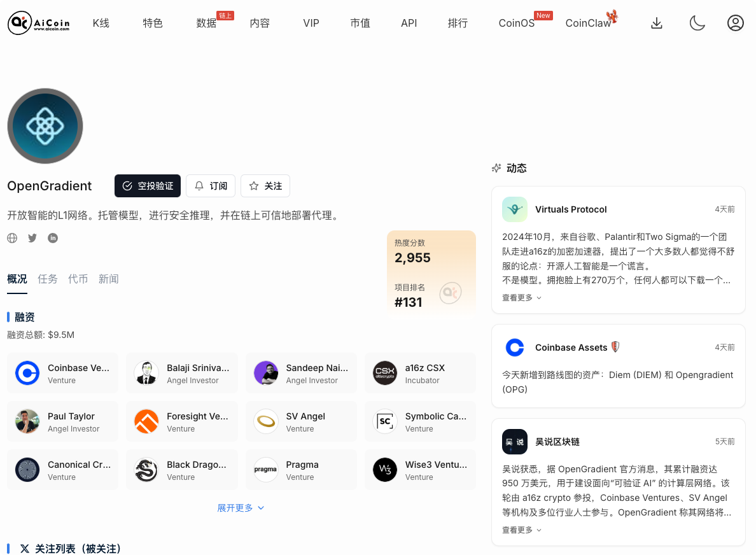
Task: Open OpenGradient's LinkedIn icon
Action: coord(53,237)
